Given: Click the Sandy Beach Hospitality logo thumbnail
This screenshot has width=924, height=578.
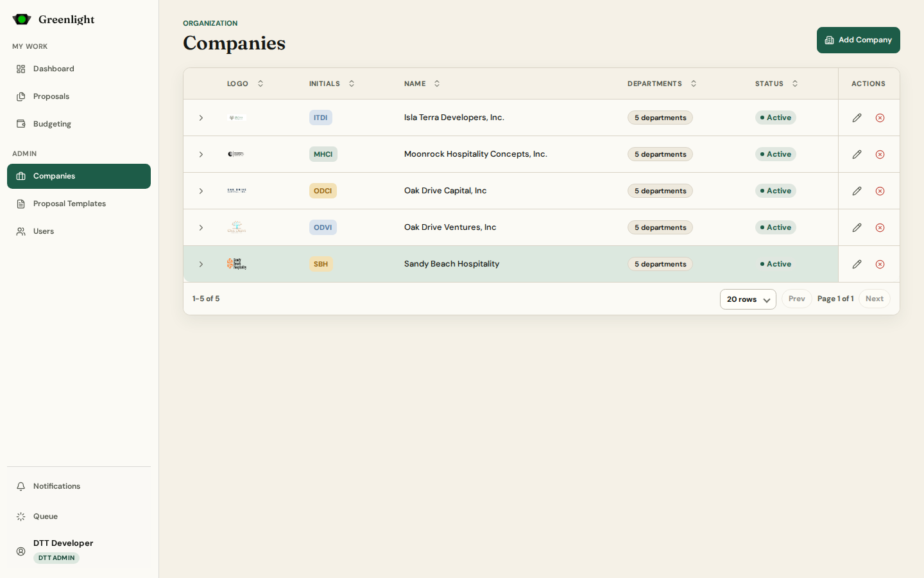Looking at the screenshot, I should [237, 264].
